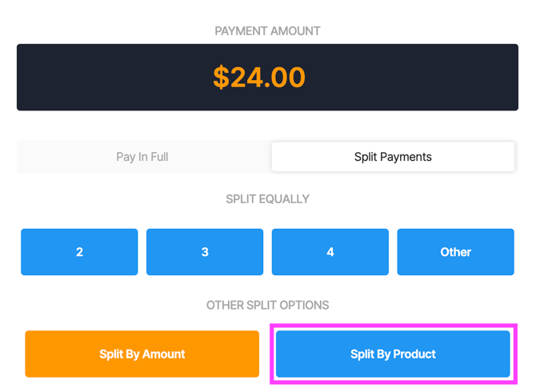This screenshot has height=392, width=536.
Task: Toggle payment mode to Pay In Full
Action: (142, 157)
